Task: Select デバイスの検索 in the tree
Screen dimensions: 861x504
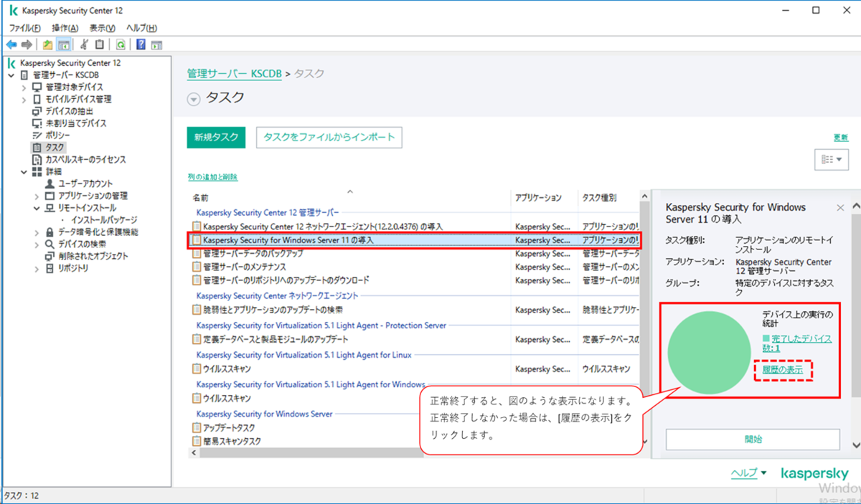Action: [x=82, y=244]
